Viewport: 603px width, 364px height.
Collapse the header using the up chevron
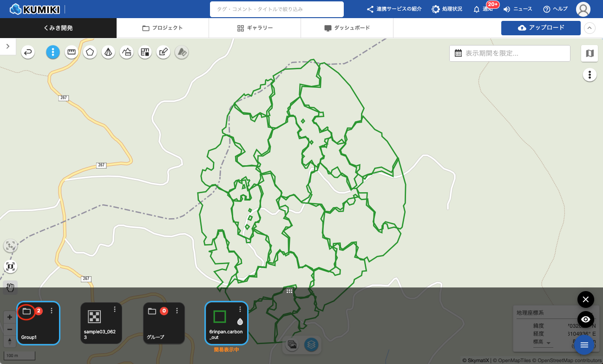[590, 28]
